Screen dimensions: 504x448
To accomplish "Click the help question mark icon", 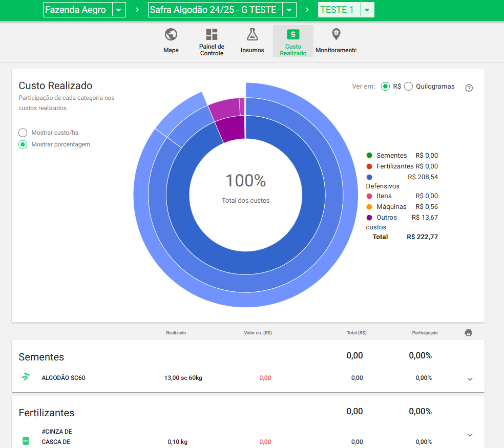I will click(469, 88).
